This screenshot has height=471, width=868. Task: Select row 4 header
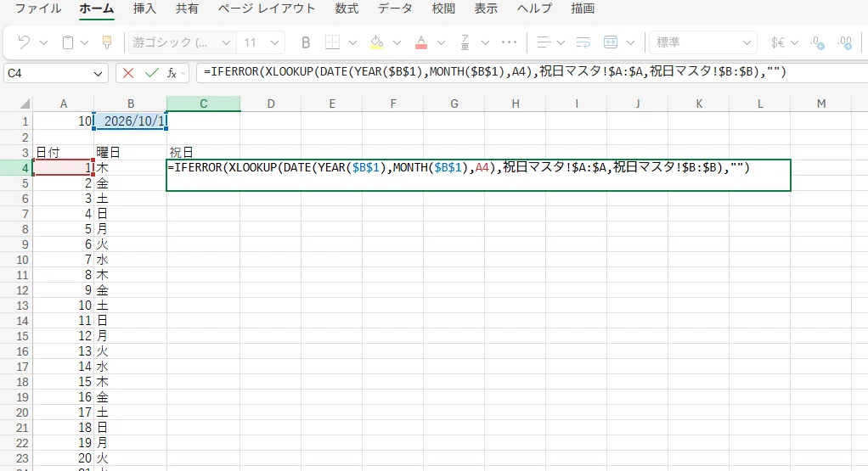(17, 167)
